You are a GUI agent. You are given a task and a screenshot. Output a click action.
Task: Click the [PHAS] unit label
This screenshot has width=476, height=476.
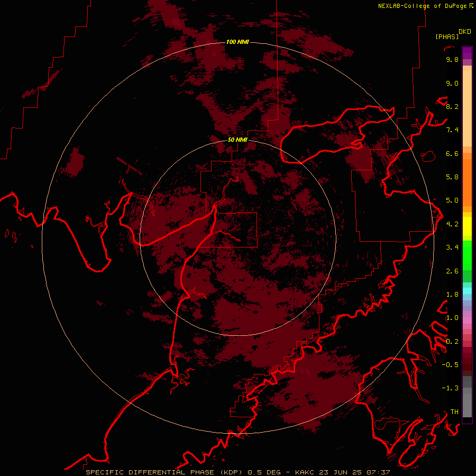click(447, 36)
